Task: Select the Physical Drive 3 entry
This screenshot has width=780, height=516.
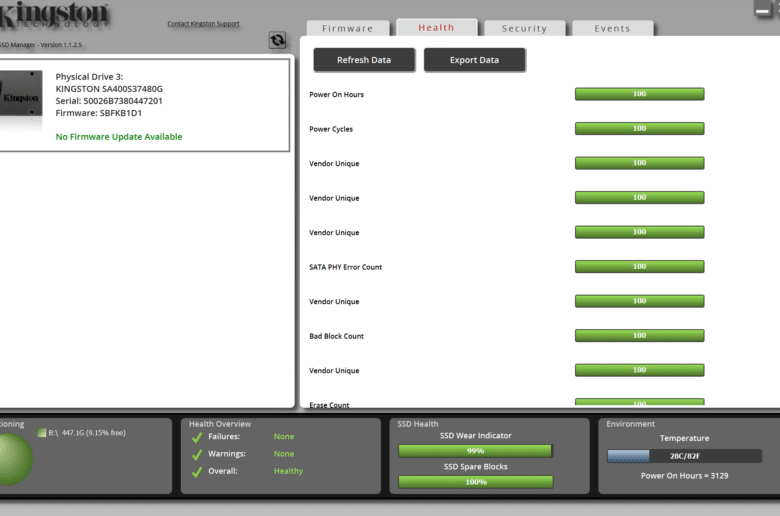Action: point(144,105)
